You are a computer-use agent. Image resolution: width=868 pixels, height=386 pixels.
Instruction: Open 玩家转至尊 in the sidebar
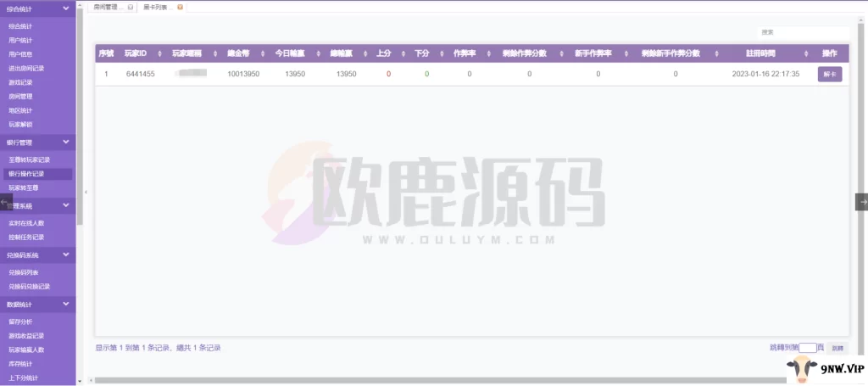23,187
